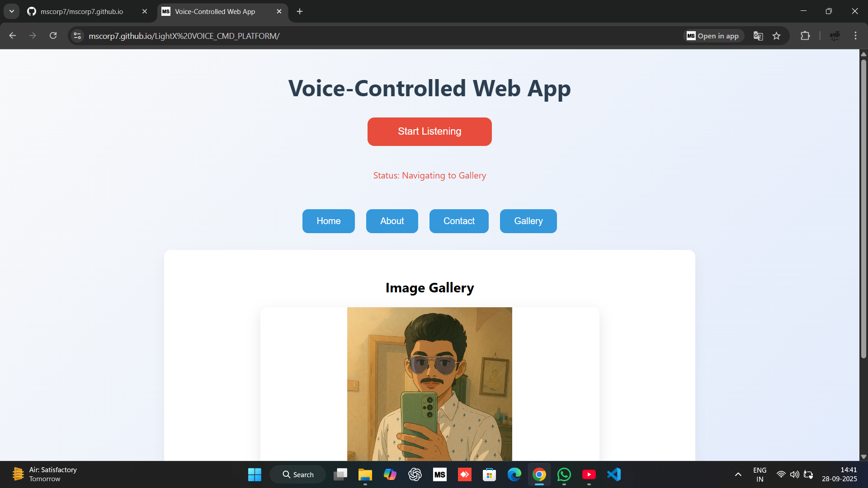
Task: Open the Contact navigation button
Action: pyautogui.click(x=458, y=221)
